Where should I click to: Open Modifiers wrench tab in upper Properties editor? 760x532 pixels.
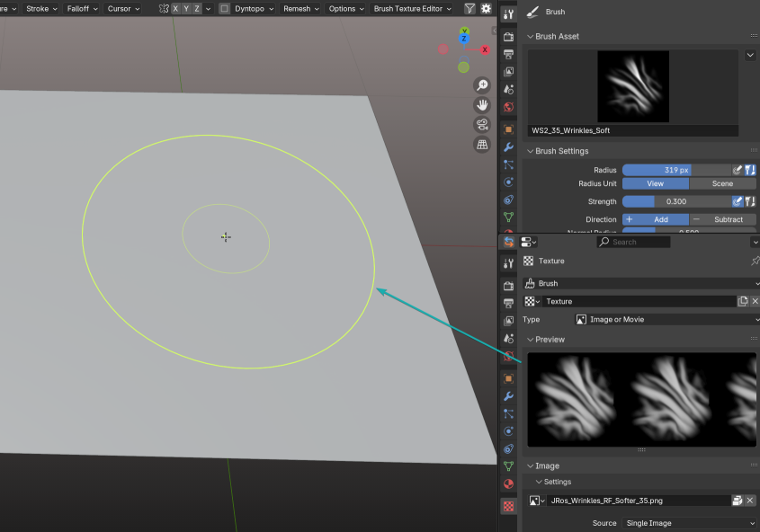(508, 147)
